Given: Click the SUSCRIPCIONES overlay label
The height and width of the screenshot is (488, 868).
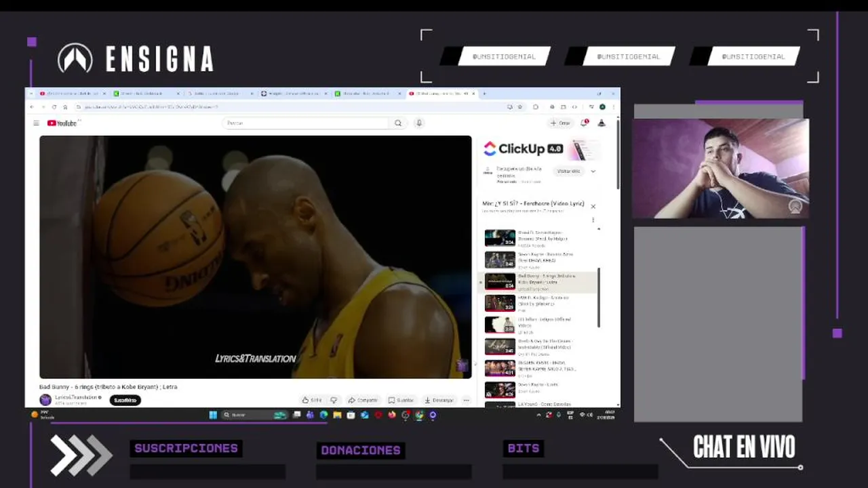Looking at the screenshot, I should click(186, 448).
